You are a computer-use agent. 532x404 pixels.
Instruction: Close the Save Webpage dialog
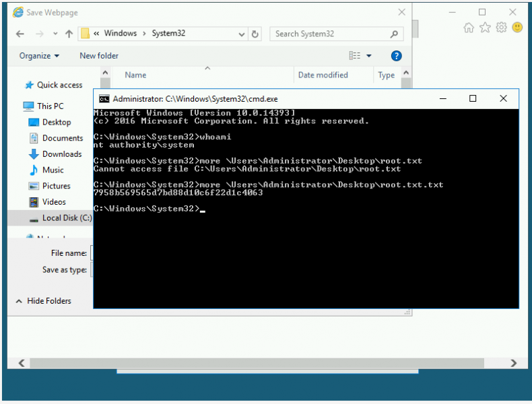[x=402, y=12]
